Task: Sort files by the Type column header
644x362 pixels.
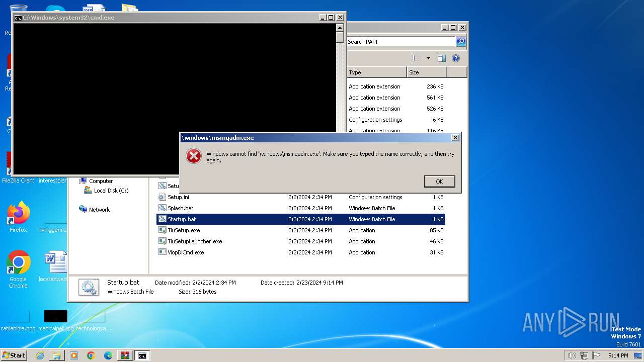Action: tap(376, 72)
